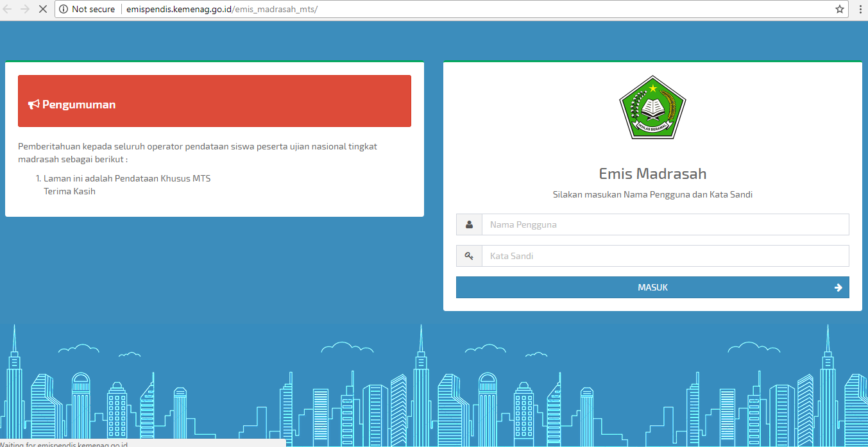Click the Terima Kasih announcement text
The image size is (868, 447).
69,190
